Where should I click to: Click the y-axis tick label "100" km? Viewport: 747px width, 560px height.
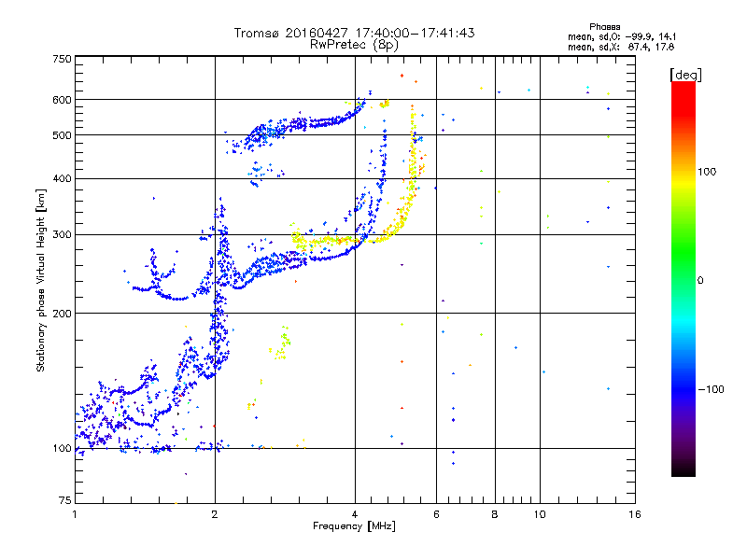coord(62,448)
